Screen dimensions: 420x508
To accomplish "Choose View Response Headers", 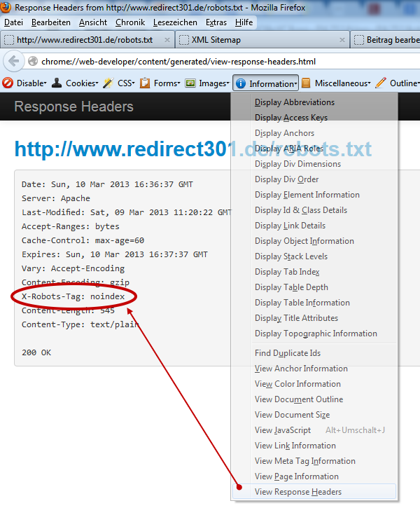I will (x=314, y=492).
